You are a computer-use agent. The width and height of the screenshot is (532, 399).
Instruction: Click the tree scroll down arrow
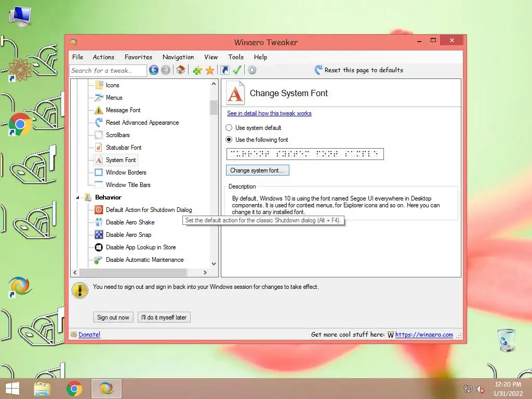(214, 263)
